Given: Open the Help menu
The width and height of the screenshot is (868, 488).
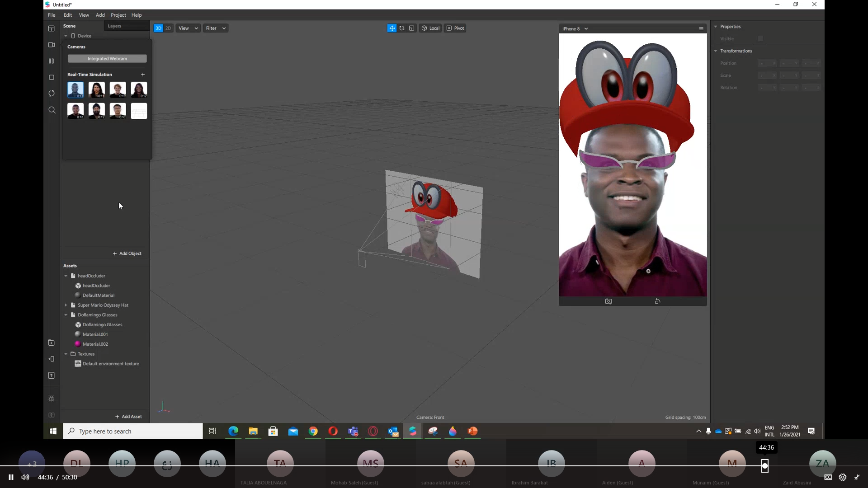Looking at the screenshot, I should tap(137, 15).
